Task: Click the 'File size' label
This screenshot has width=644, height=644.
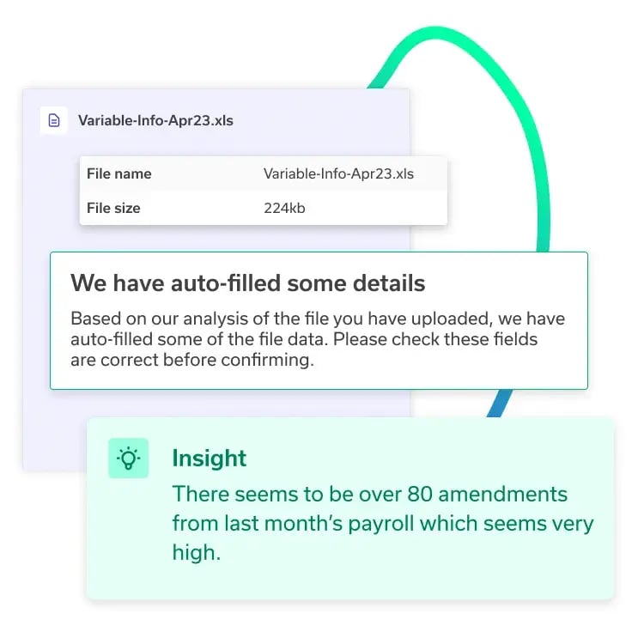Action: point(113,208)
